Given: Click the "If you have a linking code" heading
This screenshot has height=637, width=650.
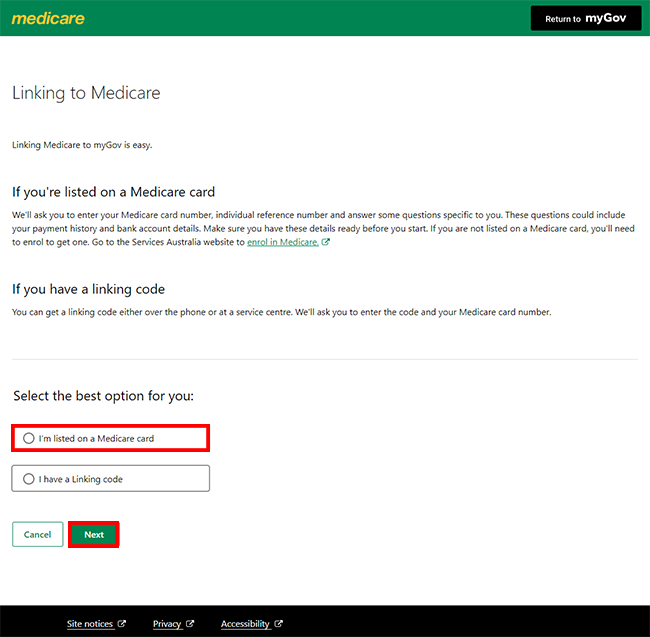Looking at the screenshot, I should [88, 289].
